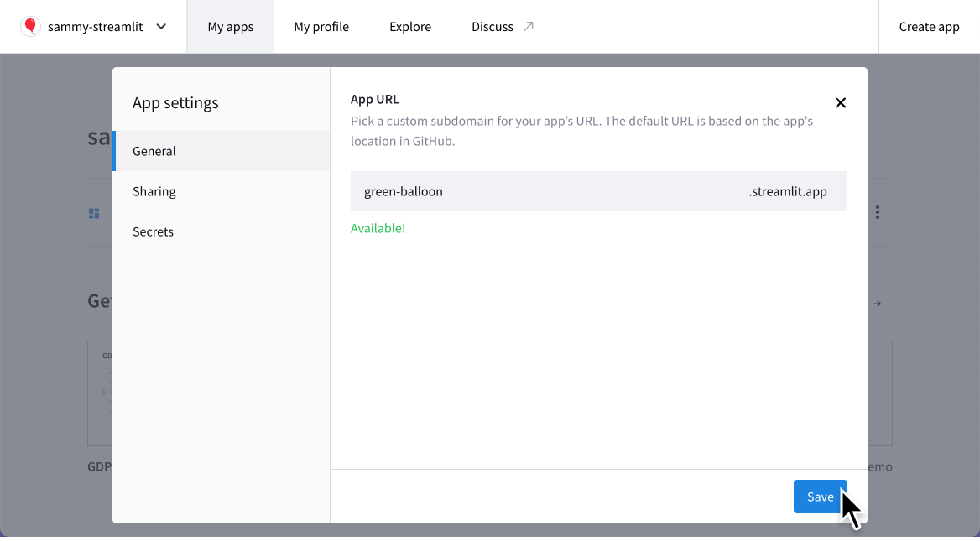Open the My profile page
The image size is (980, 541).
[321, 26]
